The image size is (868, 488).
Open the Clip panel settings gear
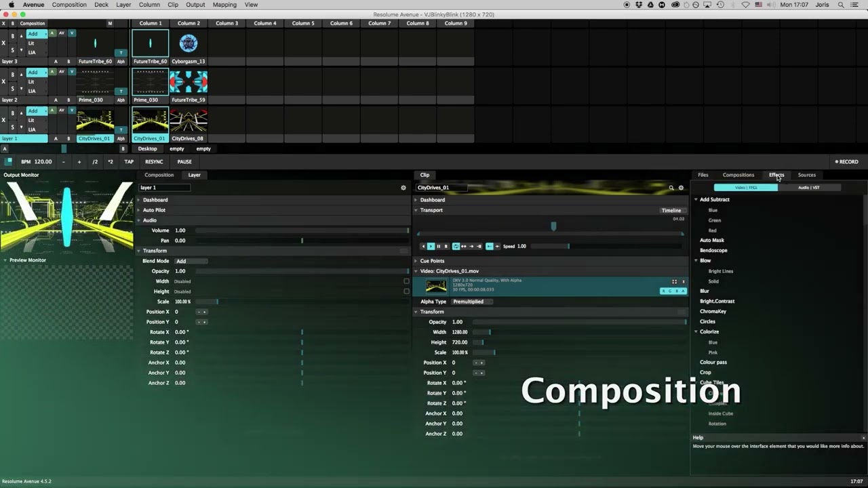point(681,188)
